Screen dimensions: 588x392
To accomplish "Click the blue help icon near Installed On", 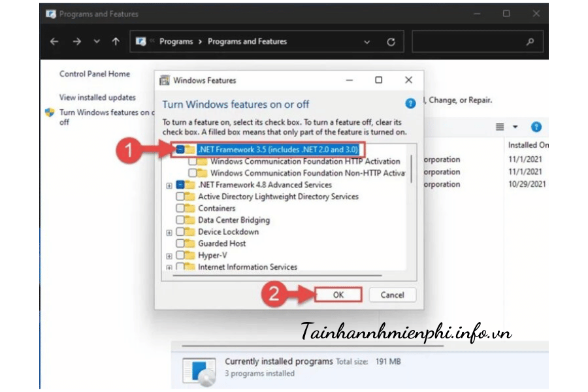I will coord(536,127).
